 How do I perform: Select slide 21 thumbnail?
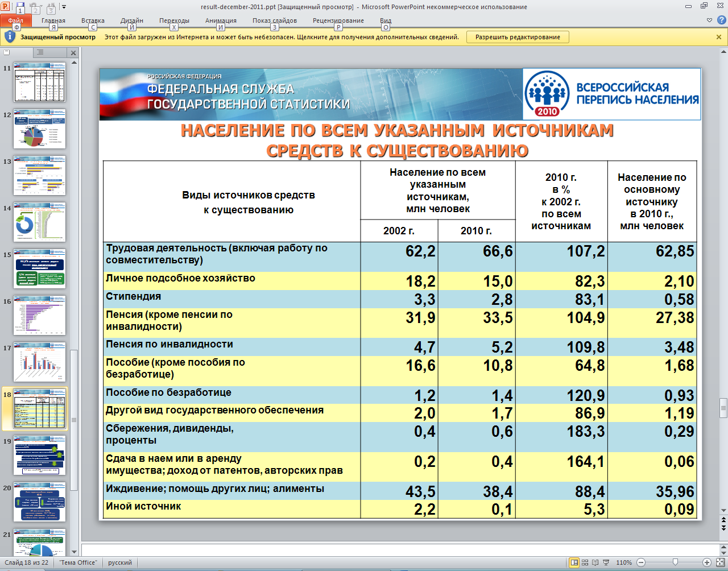(x=39, y=543)
